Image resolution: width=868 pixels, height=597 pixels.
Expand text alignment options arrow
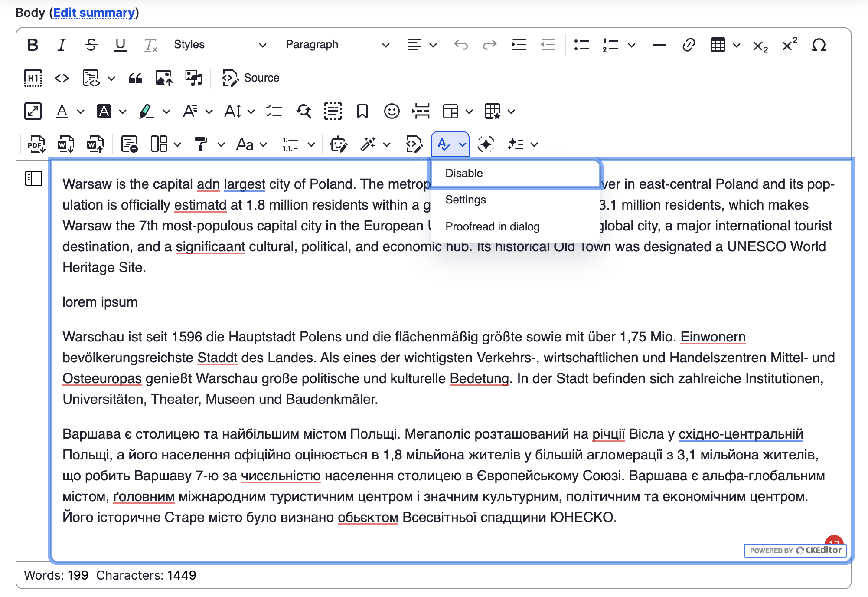433,45
